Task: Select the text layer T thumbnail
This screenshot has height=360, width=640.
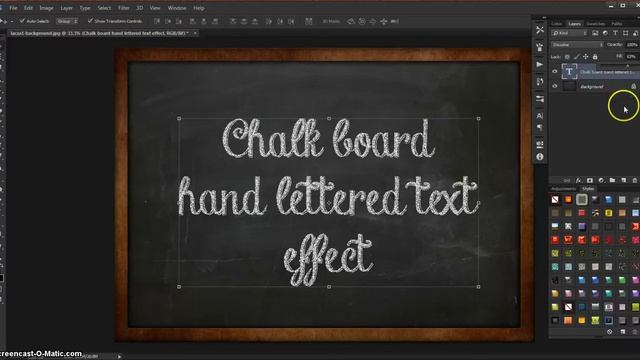Action: pos(569,72)
